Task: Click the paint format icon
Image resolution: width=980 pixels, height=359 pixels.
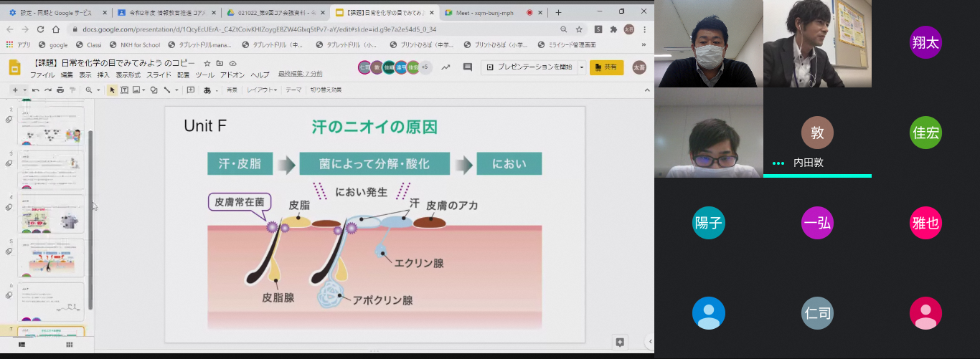Action: (72, 90)
